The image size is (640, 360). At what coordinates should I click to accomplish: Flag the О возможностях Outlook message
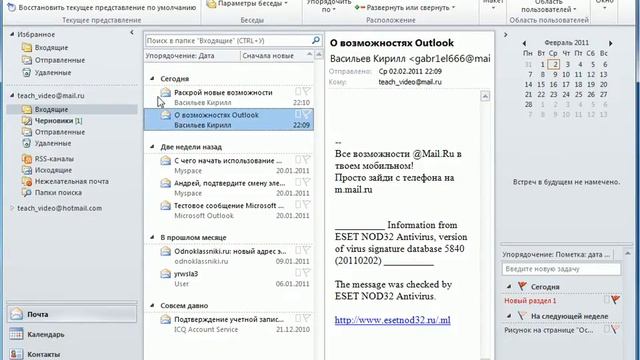click(x=307, y=114)
